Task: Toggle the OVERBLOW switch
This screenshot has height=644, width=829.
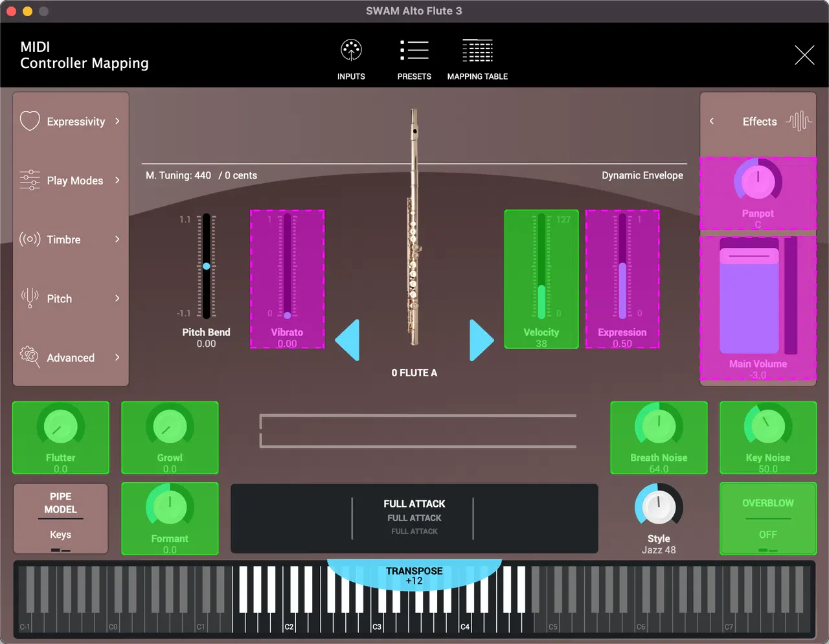Action: [768, 518]
